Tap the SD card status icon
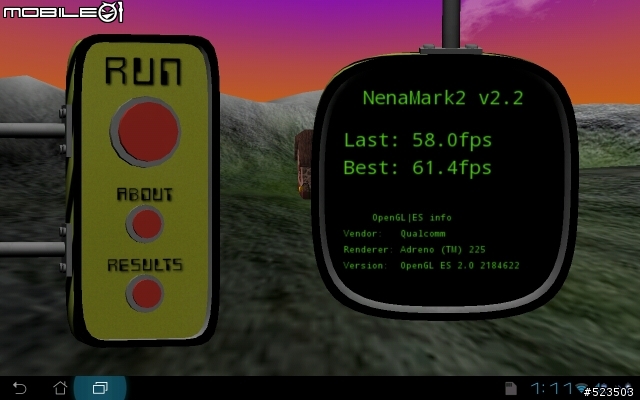Viewport: 640px width, 400px height. click(511, 388)
